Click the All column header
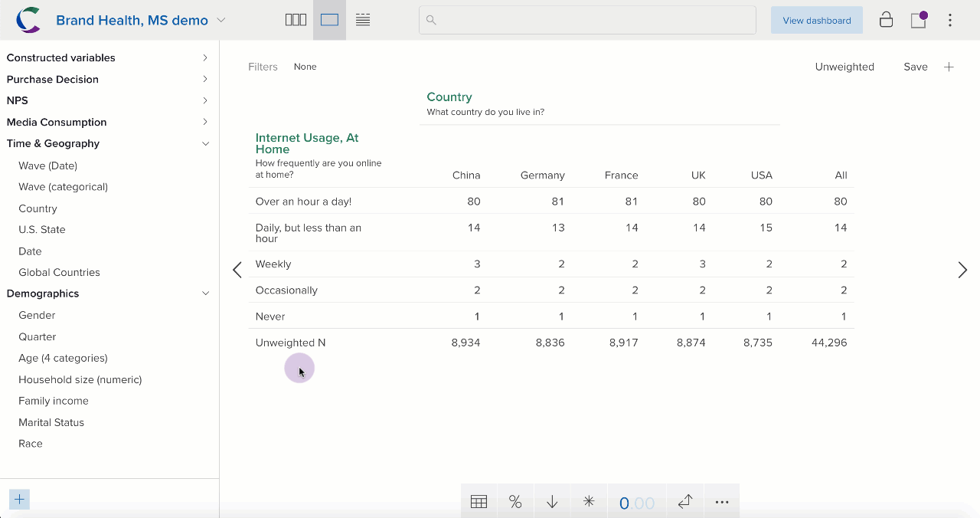The height and width of the screenshot is (518, 980). 841,175
